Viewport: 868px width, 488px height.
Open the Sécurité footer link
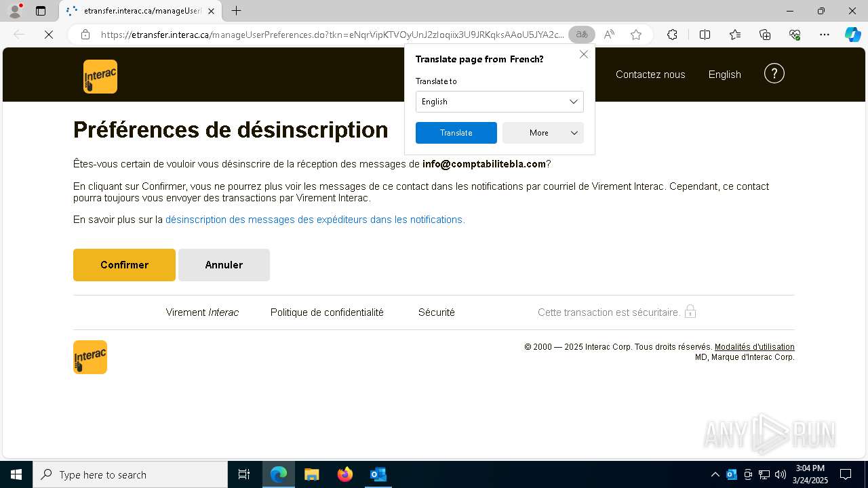click(x=437, y=312)
